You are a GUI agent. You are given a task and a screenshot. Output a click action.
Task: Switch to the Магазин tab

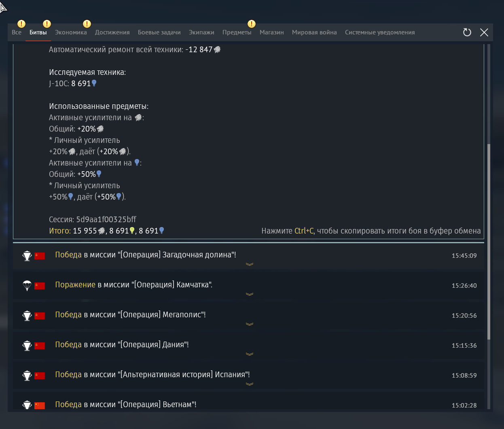[272, 32]
